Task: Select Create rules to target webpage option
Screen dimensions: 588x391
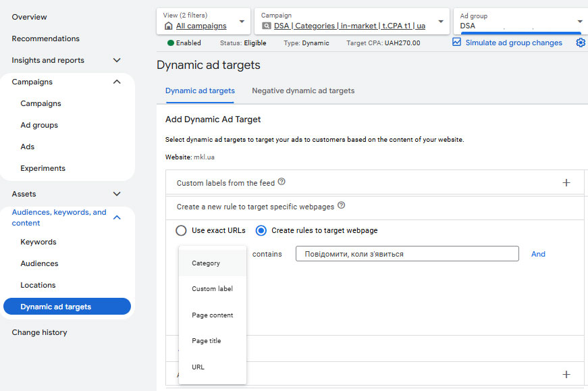Action: pyautogui.click(x=261, y=230)
